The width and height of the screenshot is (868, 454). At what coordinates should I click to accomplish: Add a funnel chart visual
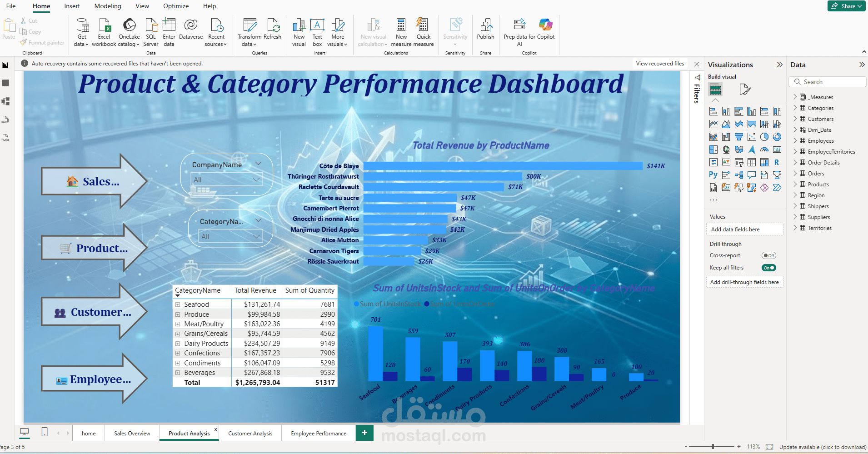tap(739, 137)
